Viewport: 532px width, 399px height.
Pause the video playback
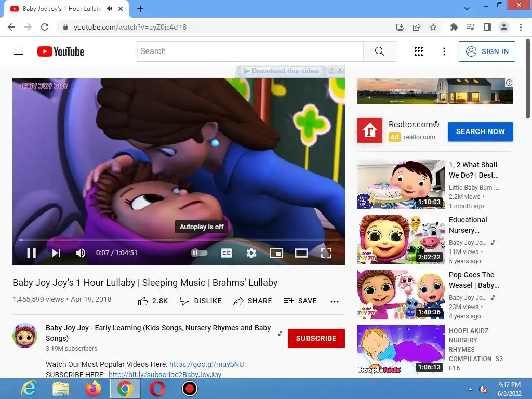coord(32,253)
